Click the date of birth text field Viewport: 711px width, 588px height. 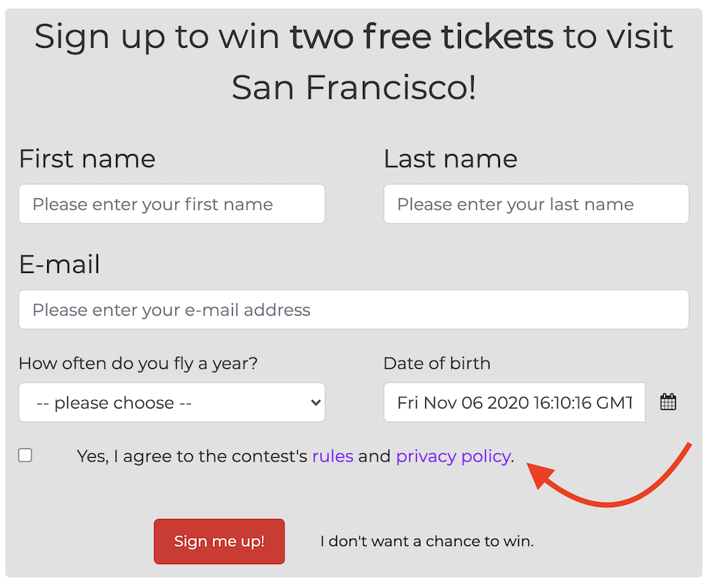point(515,402)
